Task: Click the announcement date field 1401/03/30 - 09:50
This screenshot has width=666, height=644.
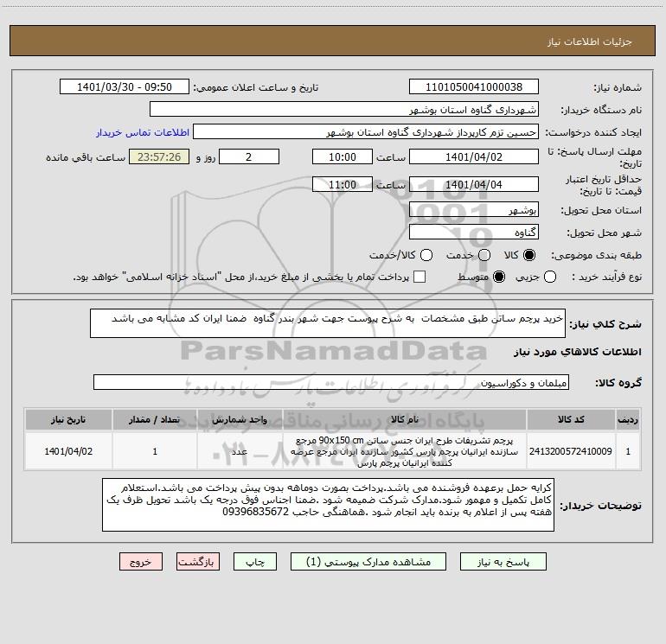Action: pyautogui.click(x=125, y=87)
